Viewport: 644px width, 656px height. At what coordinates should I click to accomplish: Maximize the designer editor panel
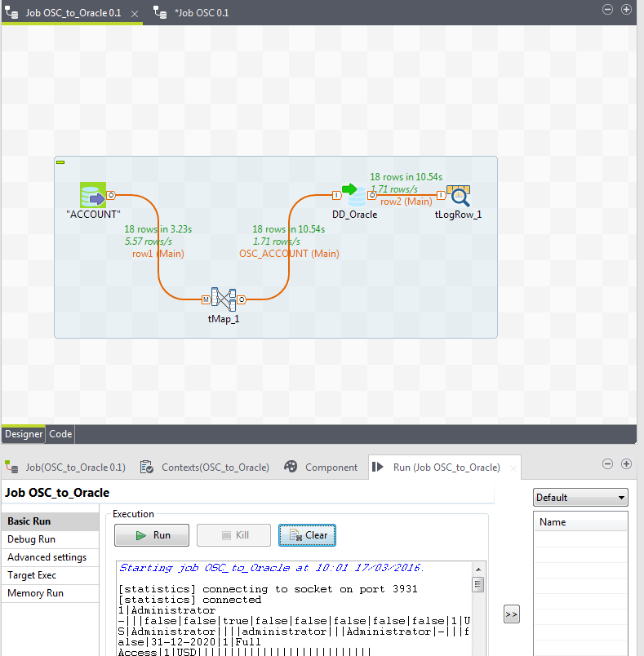(627, 9)
